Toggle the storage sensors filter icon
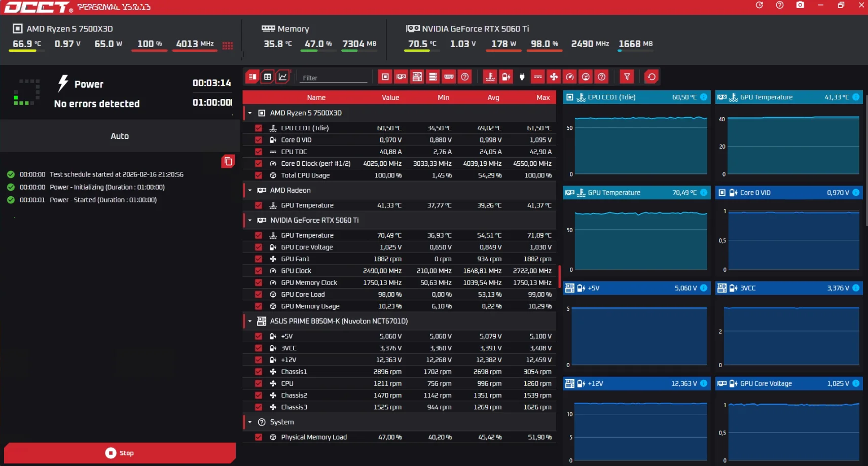Viewport: 868px width, 466px height. click(433, 77)
